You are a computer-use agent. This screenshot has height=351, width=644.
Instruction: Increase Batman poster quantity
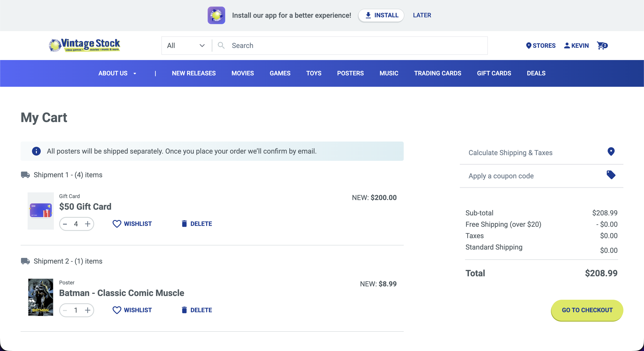tap(87, 310)
